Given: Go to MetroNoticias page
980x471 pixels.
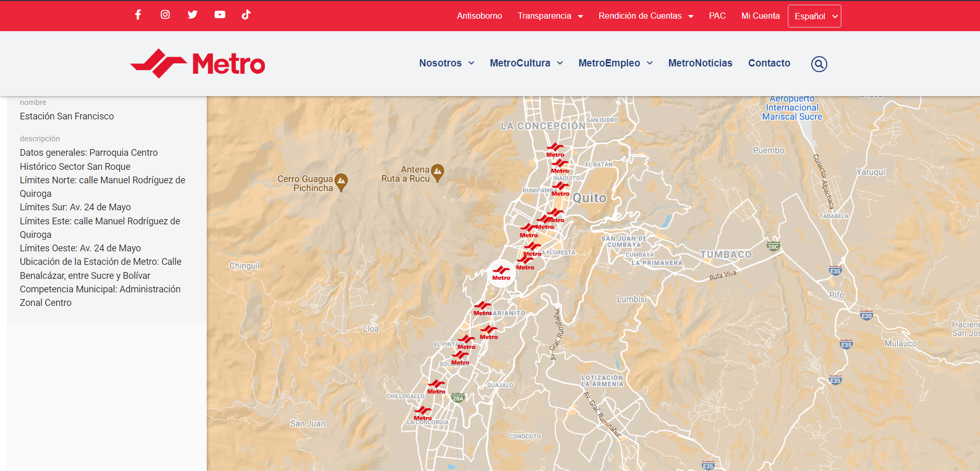Looking at the screenshot, I should point(700,63).
